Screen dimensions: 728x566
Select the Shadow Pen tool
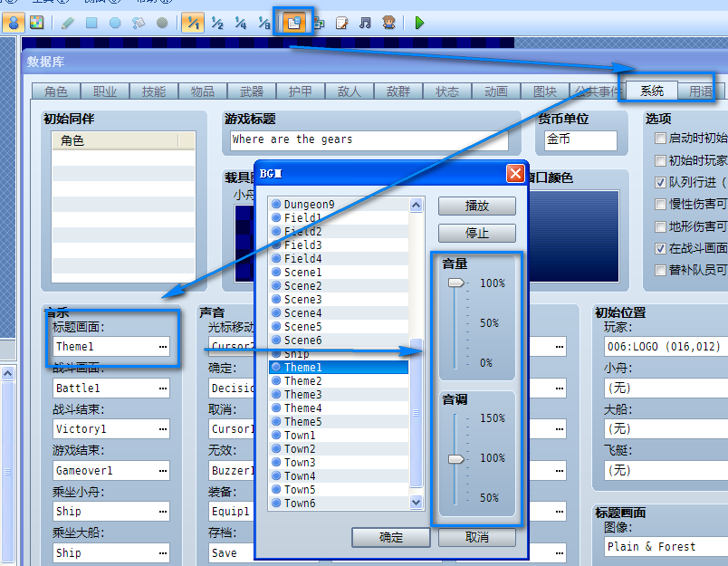pos(162,23)
